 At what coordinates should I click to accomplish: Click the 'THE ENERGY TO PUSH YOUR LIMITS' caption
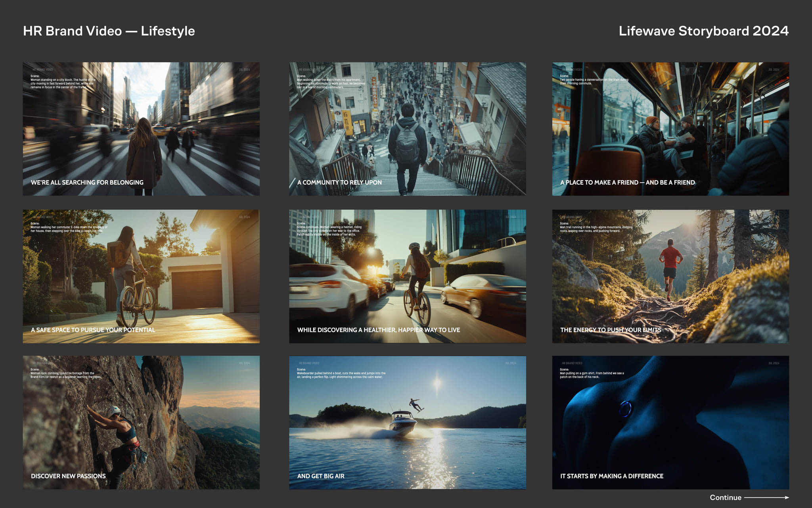pos(611,330)
